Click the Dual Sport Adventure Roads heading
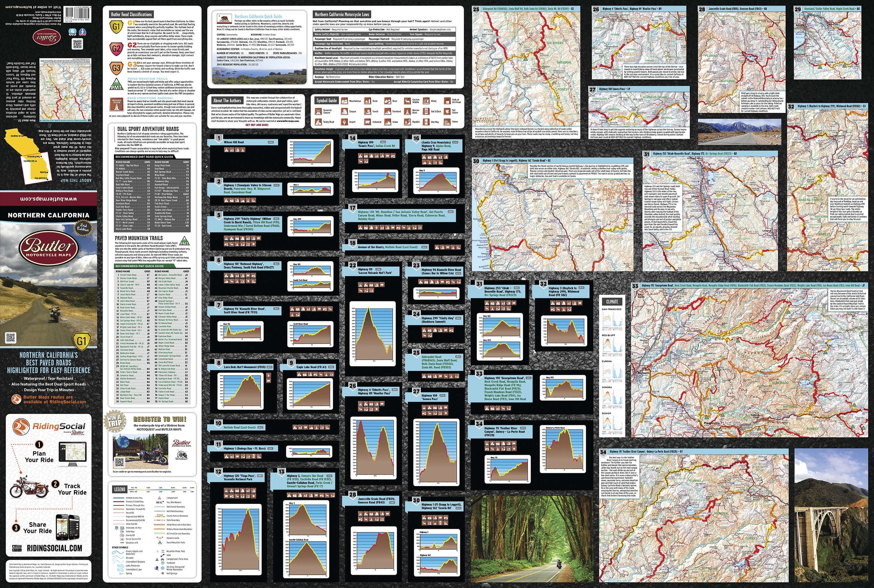The width and height of the screenshot is (874, 588). point(148,129)
